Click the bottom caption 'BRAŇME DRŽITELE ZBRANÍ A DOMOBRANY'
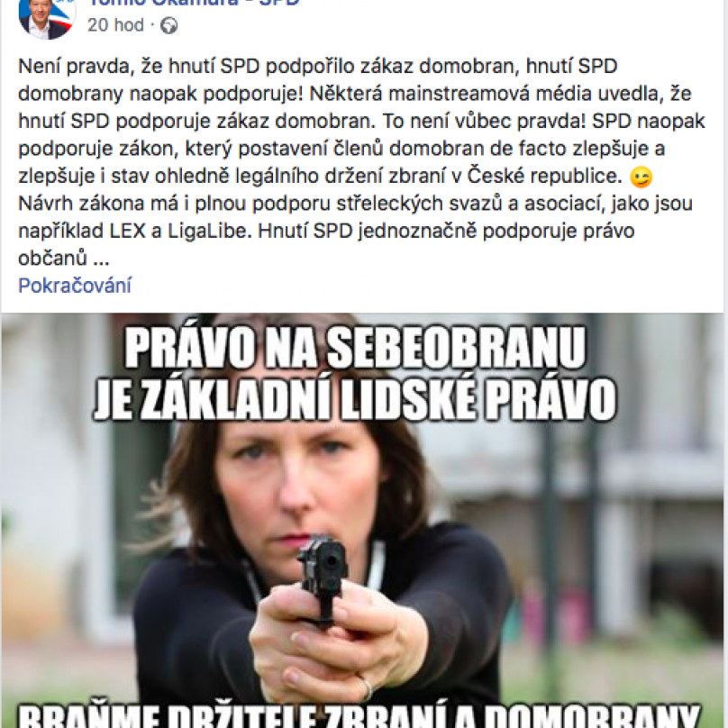This screenshot has width=728, height=728. click(x=359, y=716)
